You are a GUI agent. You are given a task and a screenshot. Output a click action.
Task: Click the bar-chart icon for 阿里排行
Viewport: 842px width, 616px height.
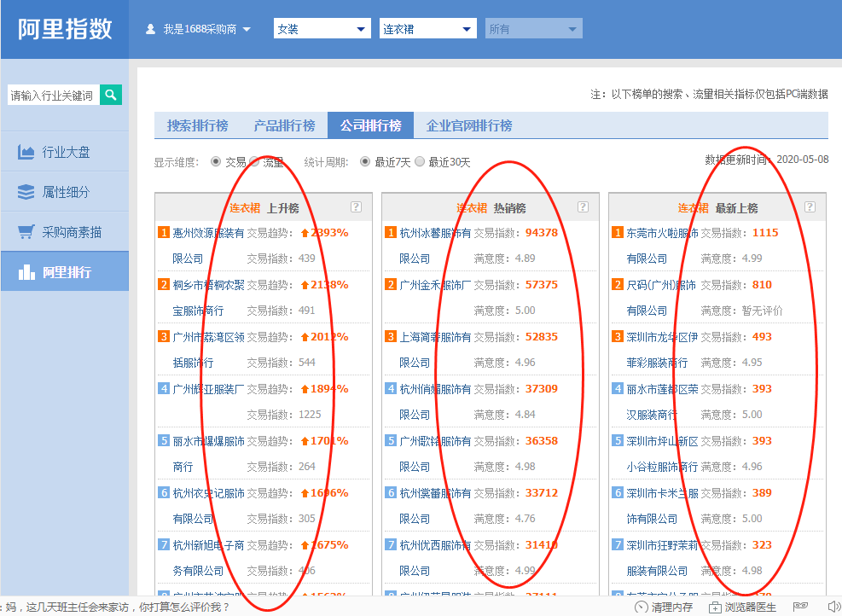pos(26,272)
